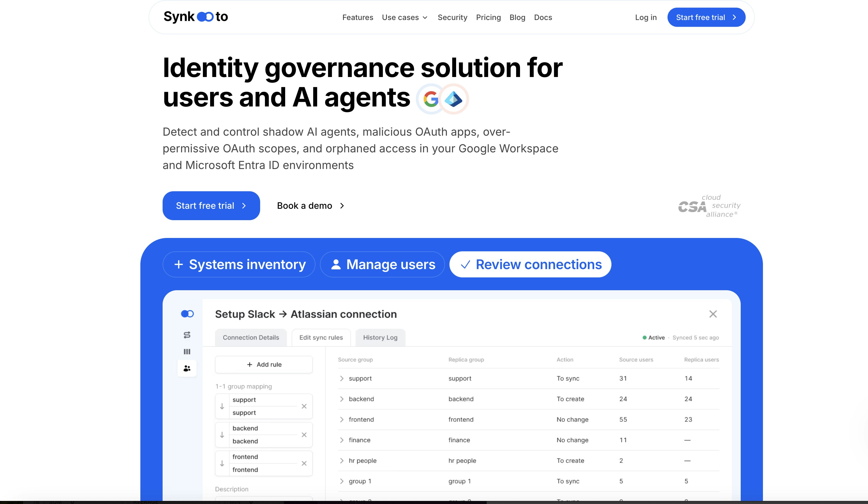Expand the finance row in table

click(342, 440)
